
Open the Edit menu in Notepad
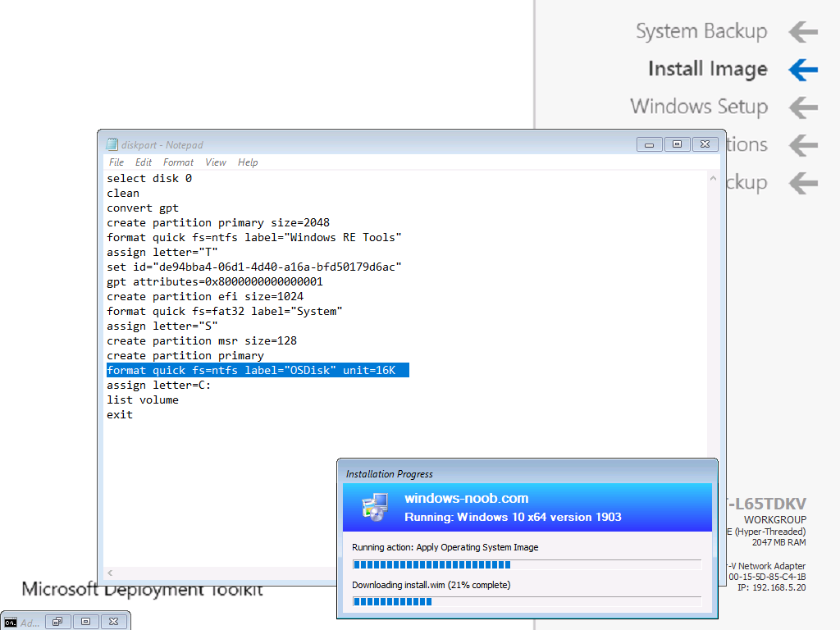point(144,162)
